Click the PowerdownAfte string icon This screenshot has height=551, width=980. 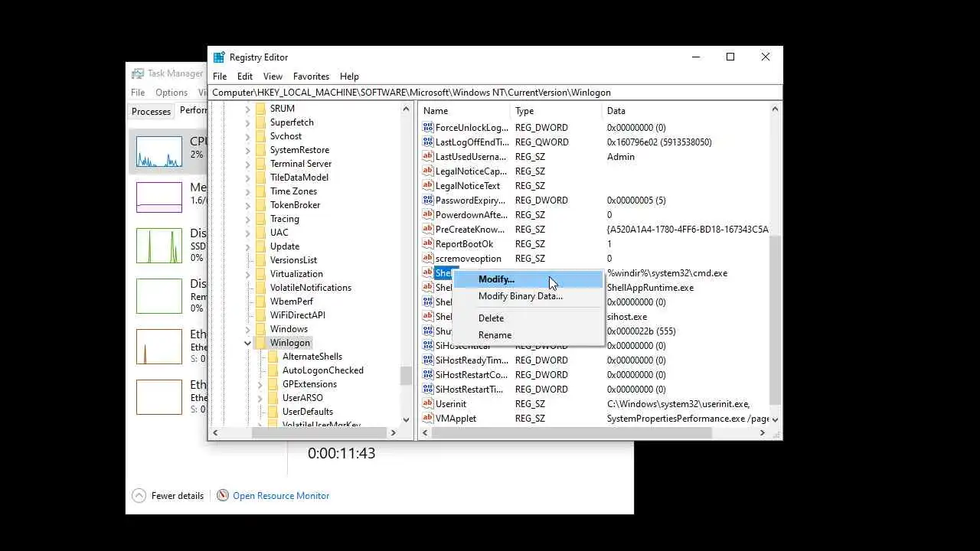point(428,215)
